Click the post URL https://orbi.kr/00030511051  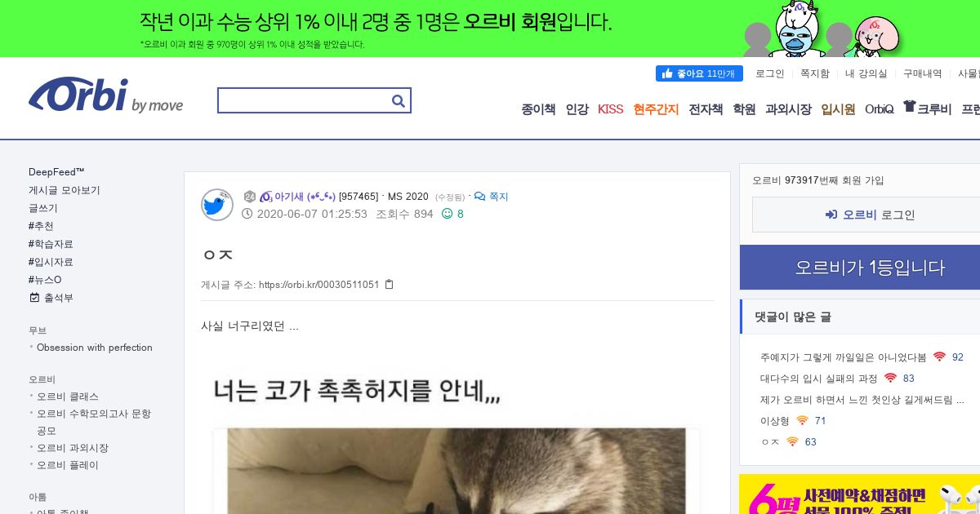[319, 285]
